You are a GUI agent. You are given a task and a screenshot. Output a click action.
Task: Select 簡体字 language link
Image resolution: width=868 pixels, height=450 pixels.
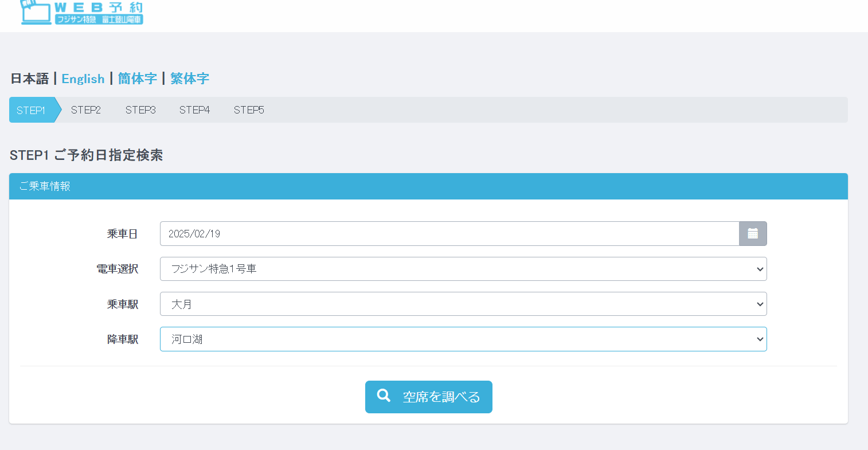tap(138, 79)
